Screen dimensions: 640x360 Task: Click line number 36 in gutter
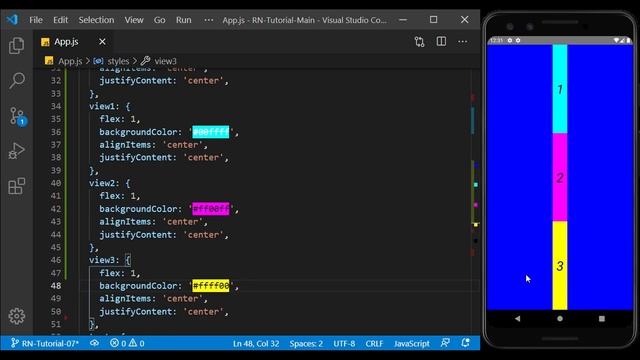tap(56, 132)
